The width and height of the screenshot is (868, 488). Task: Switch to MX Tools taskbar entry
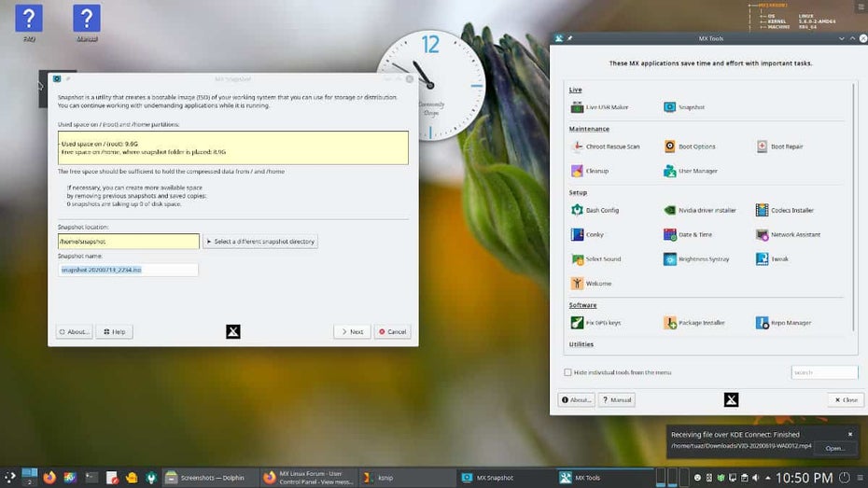point(605,478)
